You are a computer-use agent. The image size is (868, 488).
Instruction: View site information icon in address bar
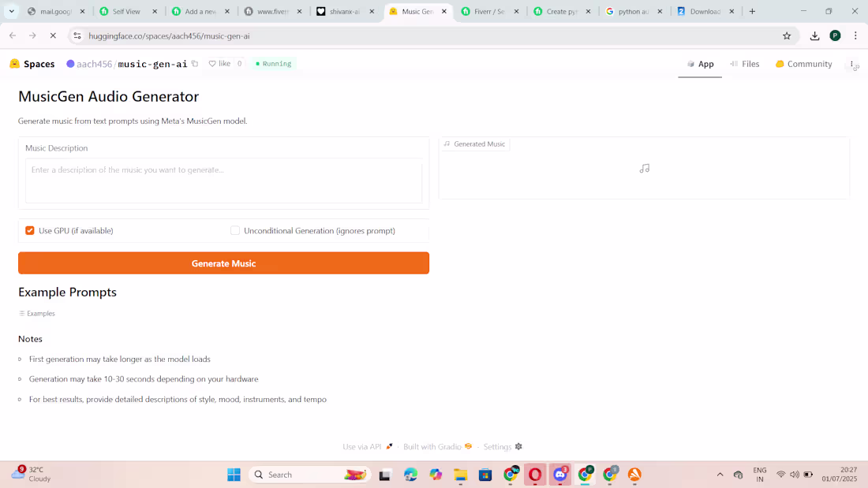click(x=77, y=36)
